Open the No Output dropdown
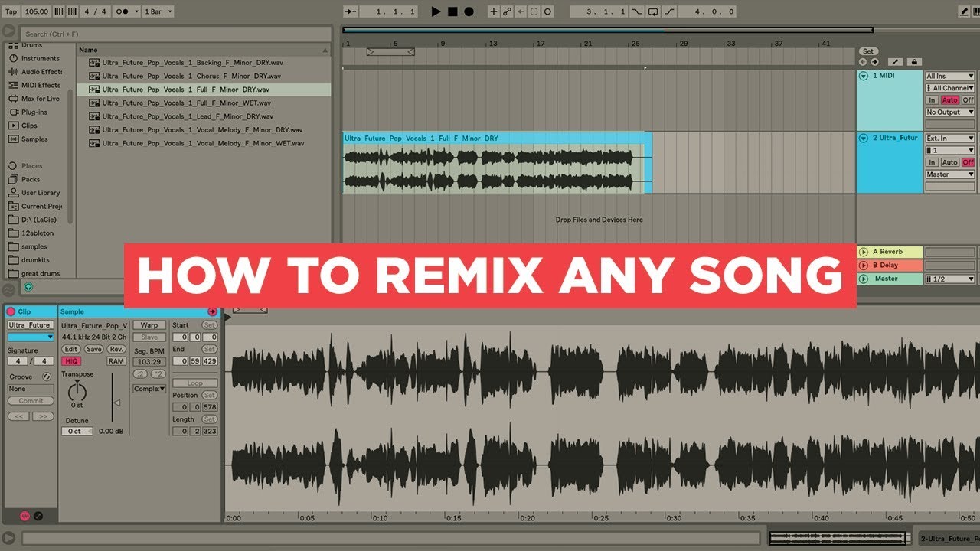 pos(950,112)
